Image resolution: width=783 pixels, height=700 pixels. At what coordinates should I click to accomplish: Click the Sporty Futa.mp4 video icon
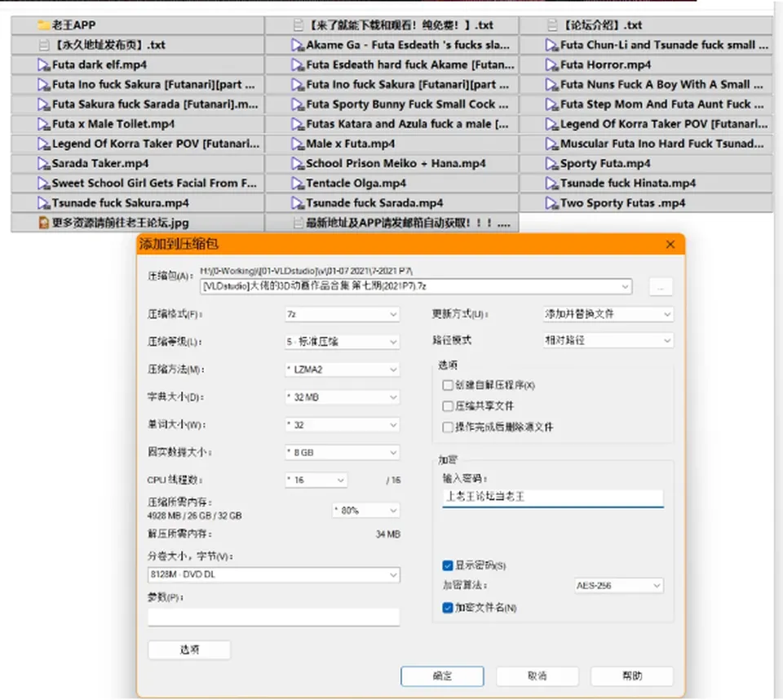point(552,163)
